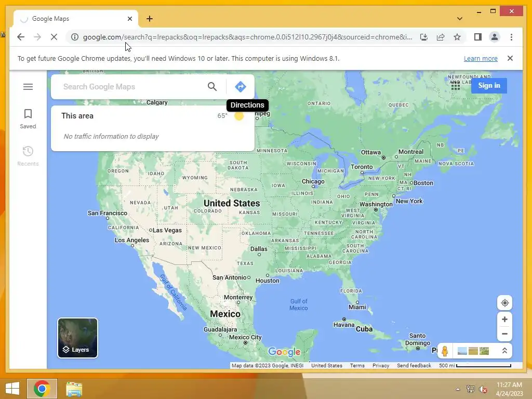The image size is (532, 399).
Task: Open the Terms link in map footer
Action: click(357, 365)
